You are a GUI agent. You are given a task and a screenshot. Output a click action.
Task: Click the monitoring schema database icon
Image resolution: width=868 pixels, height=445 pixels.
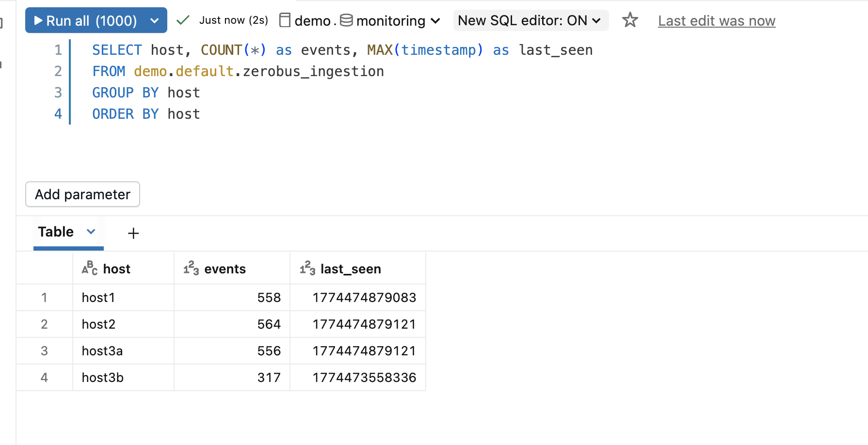(x=346, y=20)
